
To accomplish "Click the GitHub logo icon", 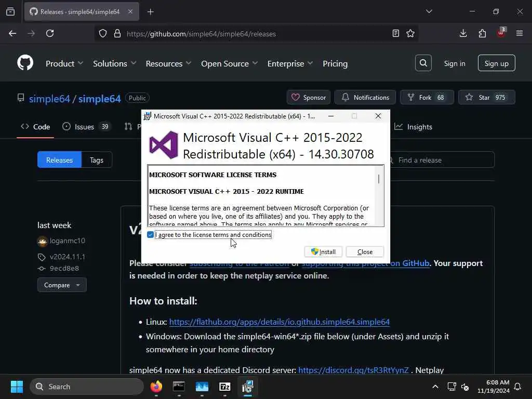I will pos(25,63).
